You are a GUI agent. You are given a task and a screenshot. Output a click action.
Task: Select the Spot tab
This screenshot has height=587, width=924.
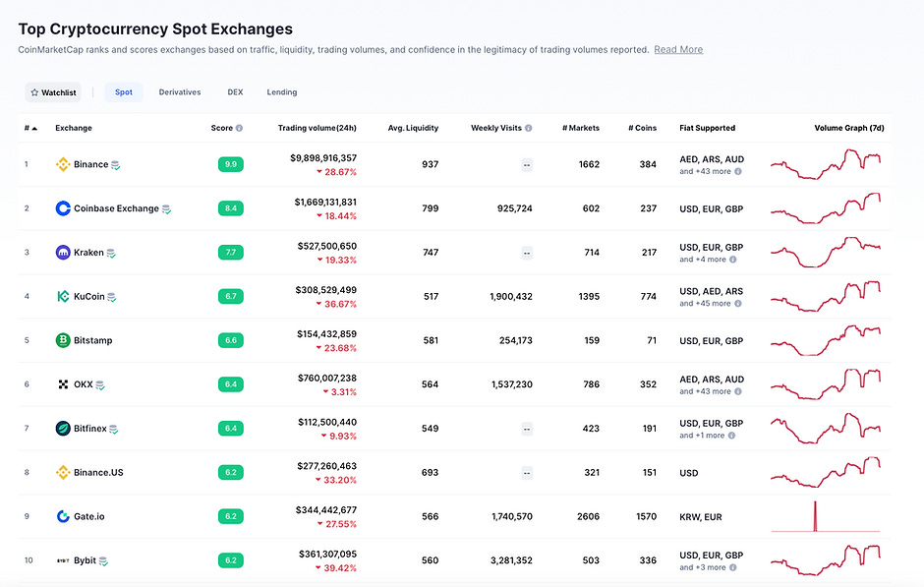point(124,92)
